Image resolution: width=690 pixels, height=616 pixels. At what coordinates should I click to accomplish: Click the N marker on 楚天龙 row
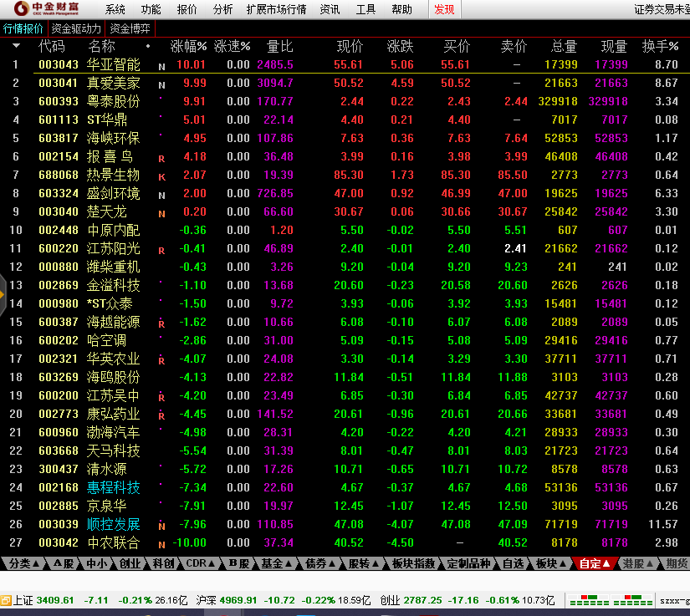161,214
